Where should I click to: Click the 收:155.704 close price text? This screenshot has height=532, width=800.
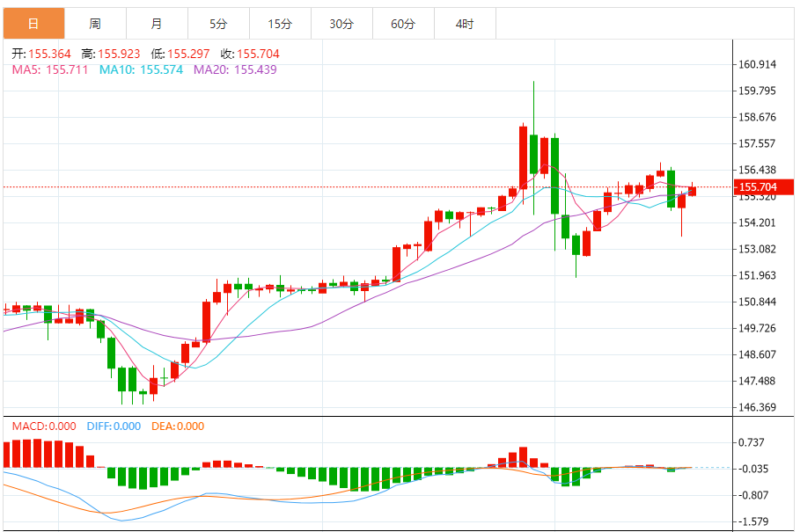250,54
